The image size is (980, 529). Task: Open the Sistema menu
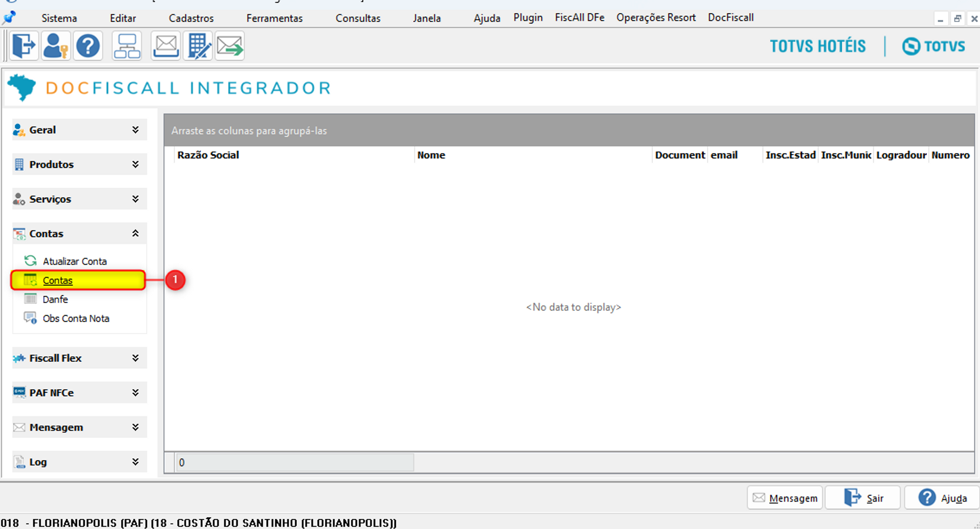[59, 18]
